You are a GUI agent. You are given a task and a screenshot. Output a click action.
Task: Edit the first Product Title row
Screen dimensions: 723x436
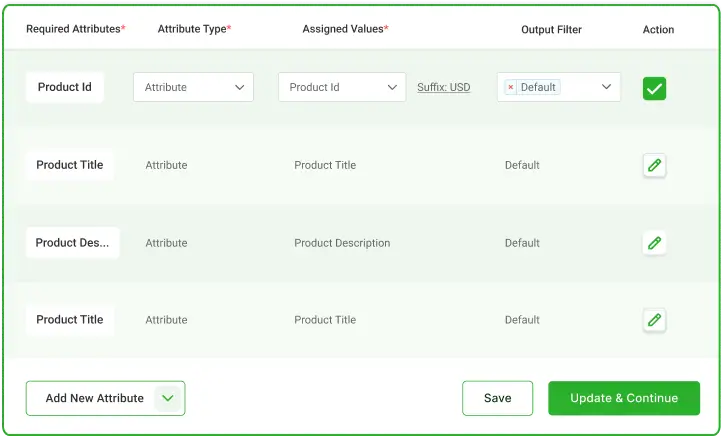(x=654, y=165)
